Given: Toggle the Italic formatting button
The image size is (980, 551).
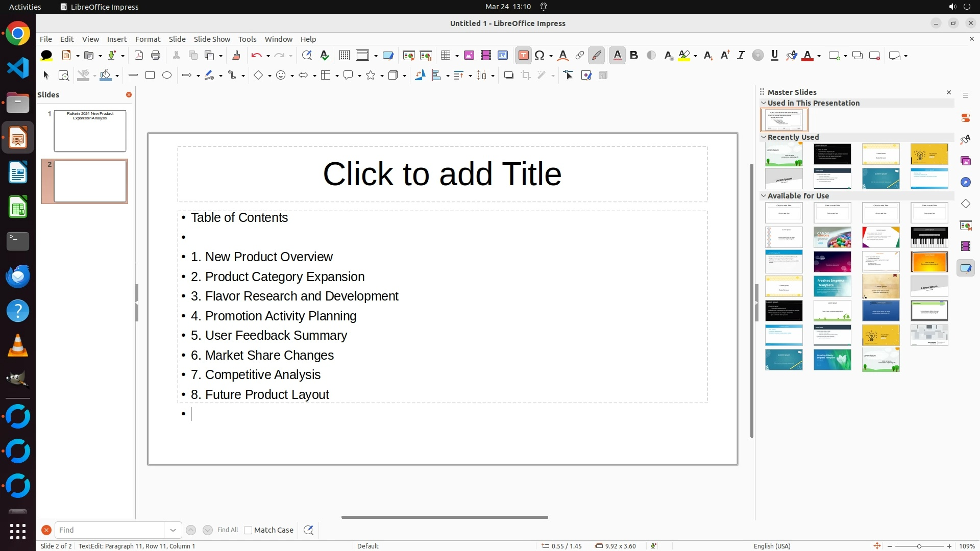Looking at the screenshot, I should click(x=741, y=56).
